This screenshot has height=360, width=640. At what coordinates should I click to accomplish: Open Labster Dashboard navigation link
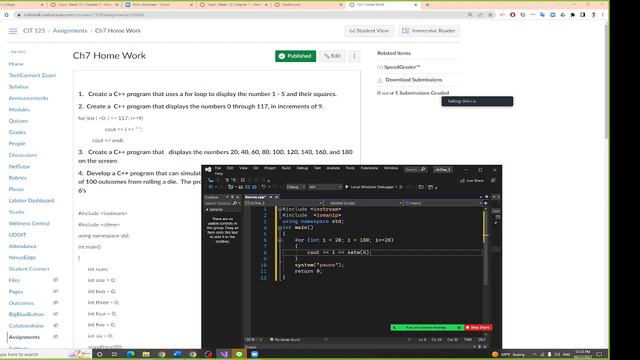[x=31, y=200]
